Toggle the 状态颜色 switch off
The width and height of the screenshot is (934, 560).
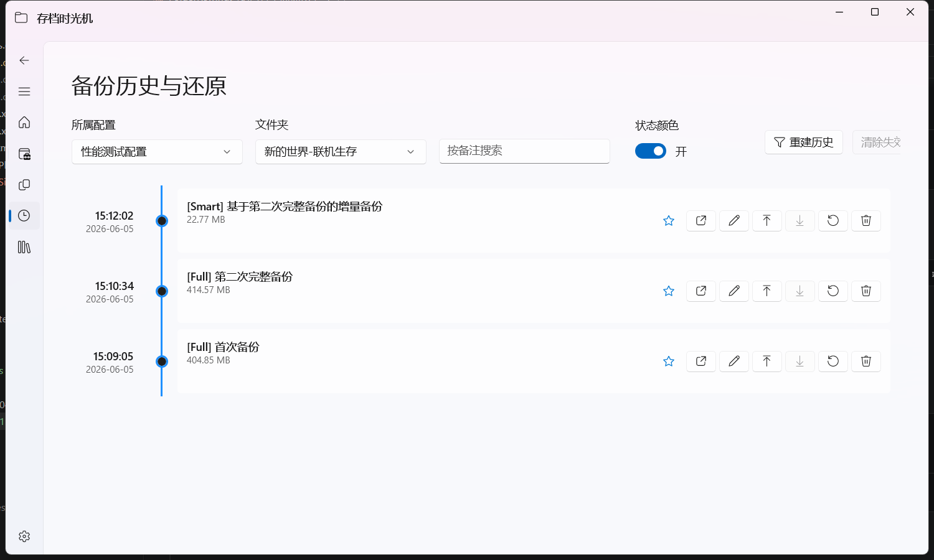(651, 151)
